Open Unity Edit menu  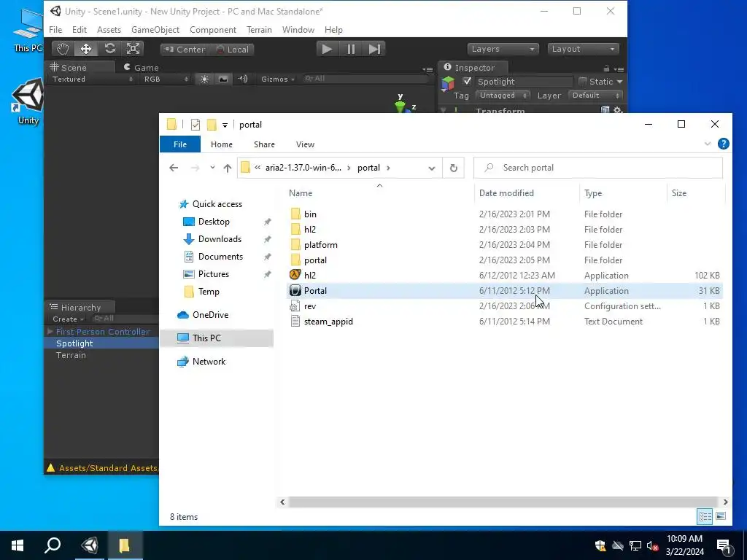pyautogui.click(x=79, y=29)
